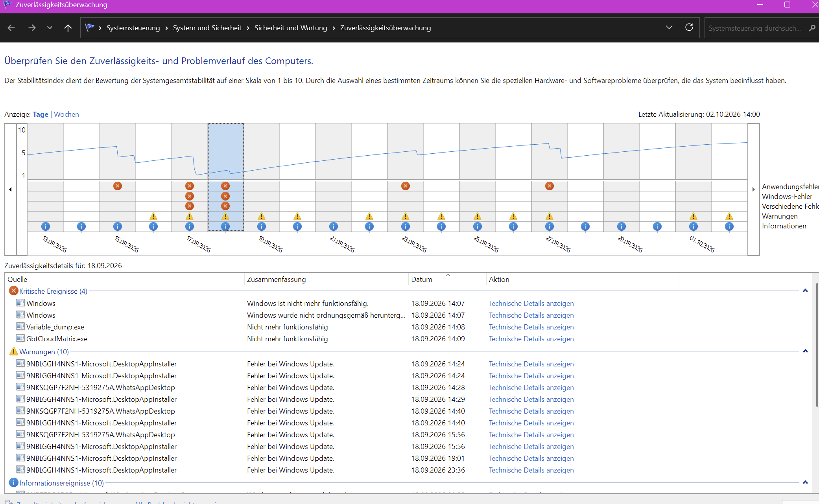The width and height of the screenshot is (819, 504).
Task: Open technical details for the 23:36 DesktopAppInstaller warning
Action: 531,470
